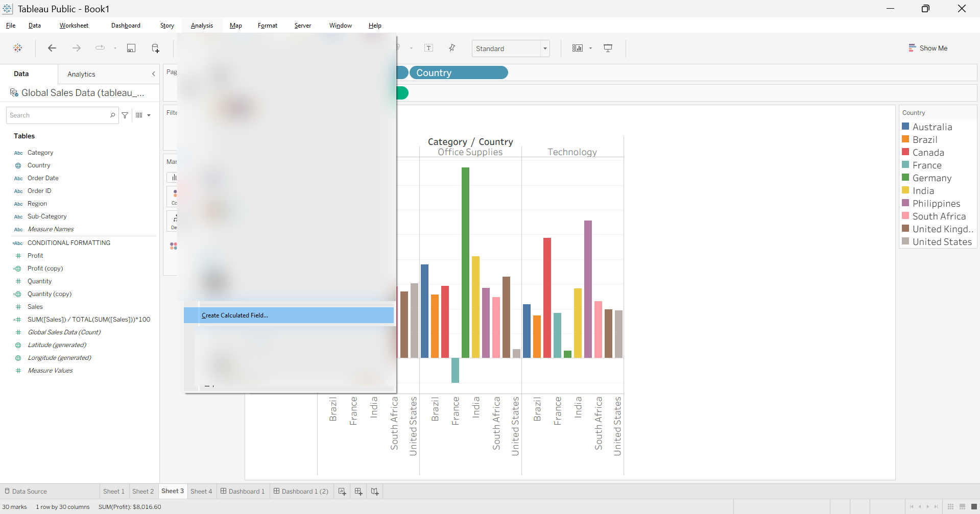This screenshot has height=514, width=980.
Task: Click the Germany green legend swatch
Action: [x=905, y=178]
